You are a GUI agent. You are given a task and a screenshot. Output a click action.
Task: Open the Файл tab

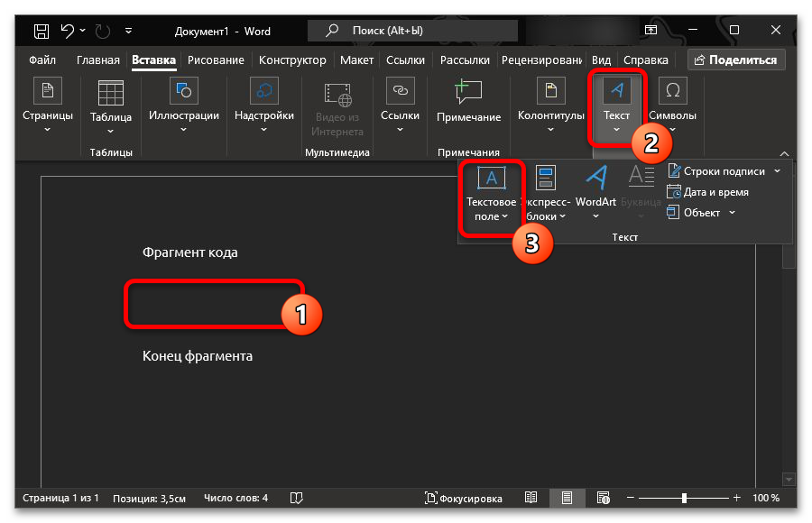pyautogui.click(x=42, y=60)
